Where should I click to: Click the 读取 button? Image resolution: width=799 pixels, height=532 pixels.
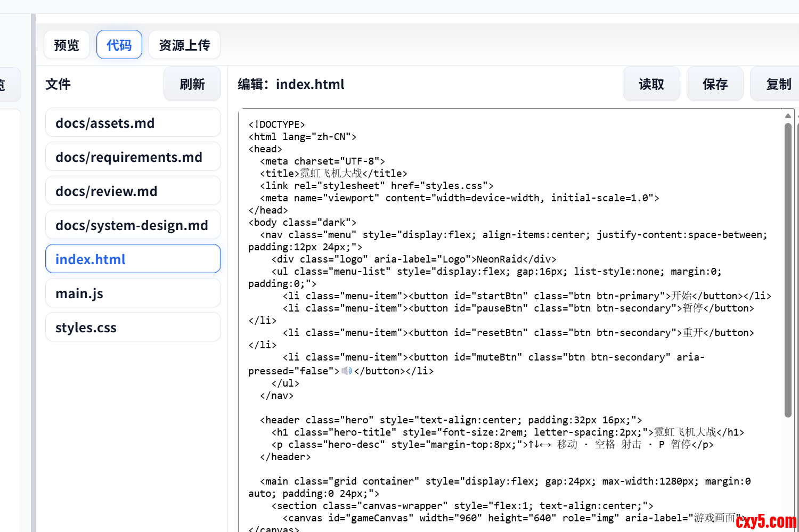point(651,84)
